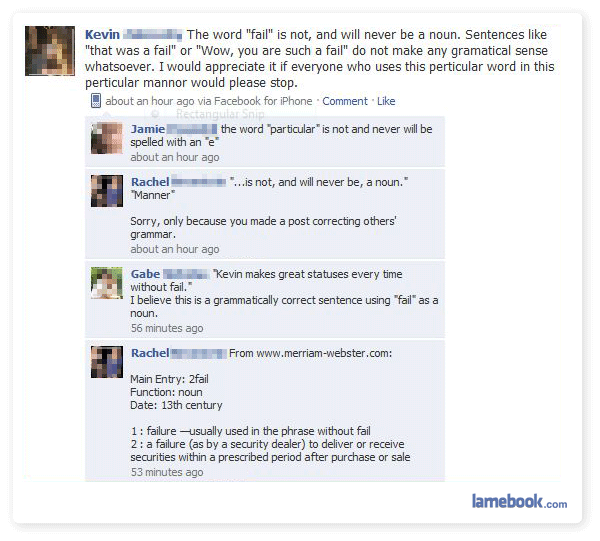Click Jamie's name link
Image resolution: width=600 pixels, height=541 pixels.
click(x=148, y=129)
